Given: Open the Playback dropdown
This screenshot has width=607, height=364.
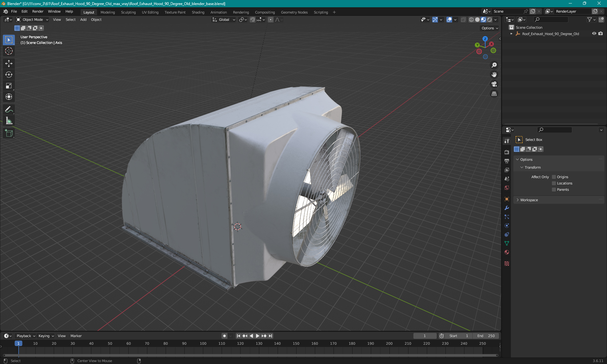Looking at the screenshot, I should [25, 336].
